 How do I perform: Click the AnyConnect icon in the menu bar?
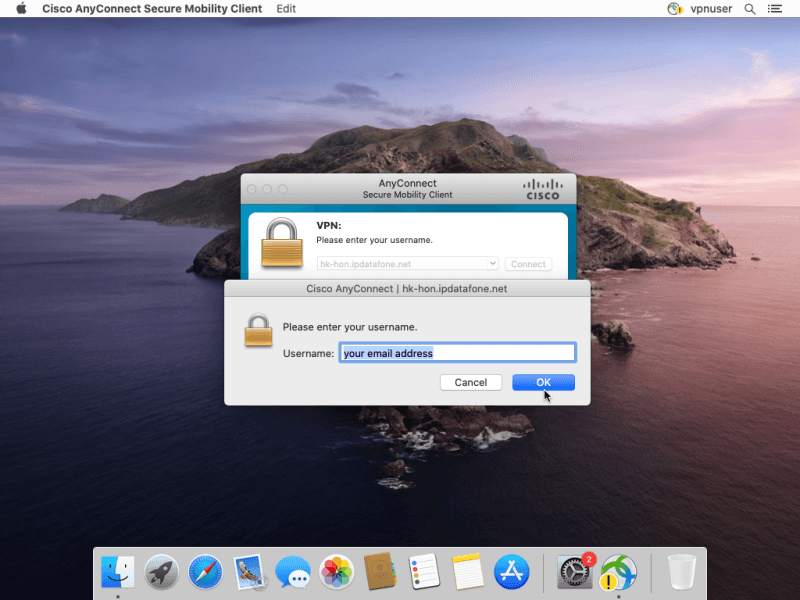pos(674,8)
